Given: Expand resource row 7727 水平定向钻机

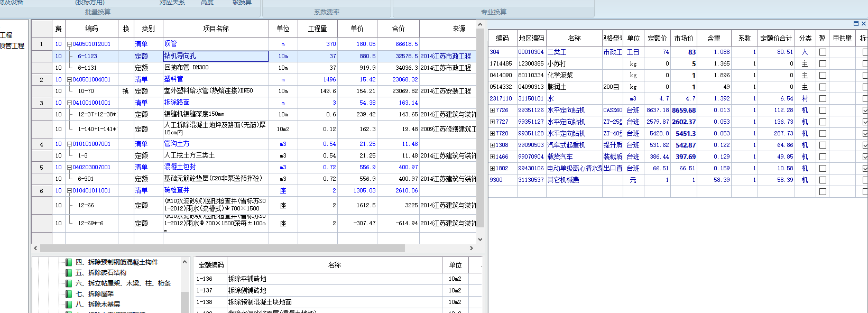Looking at the screenshot, I should 492,122.
